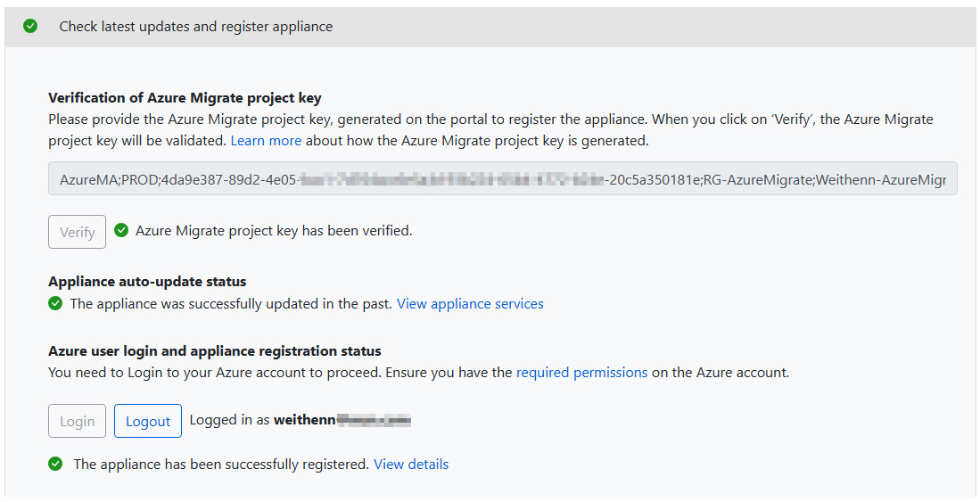Open the required permissions link
Screen dimensions: 980x502
pyautogui.click(x=582, y=373)
